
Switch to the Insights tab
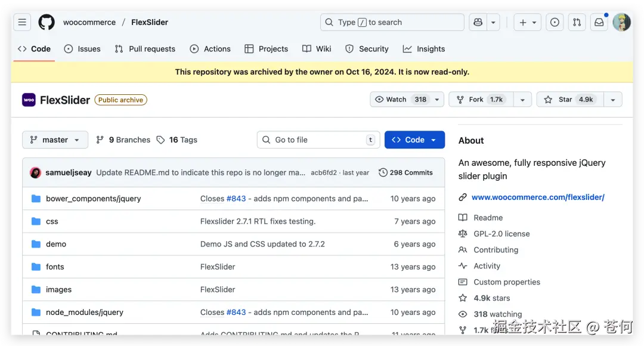(x=424, y=49)
